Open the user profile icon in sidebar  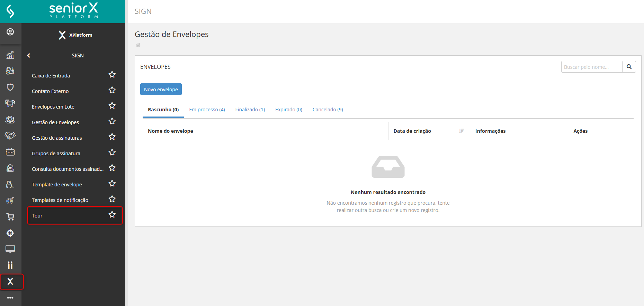coord(10,32)
